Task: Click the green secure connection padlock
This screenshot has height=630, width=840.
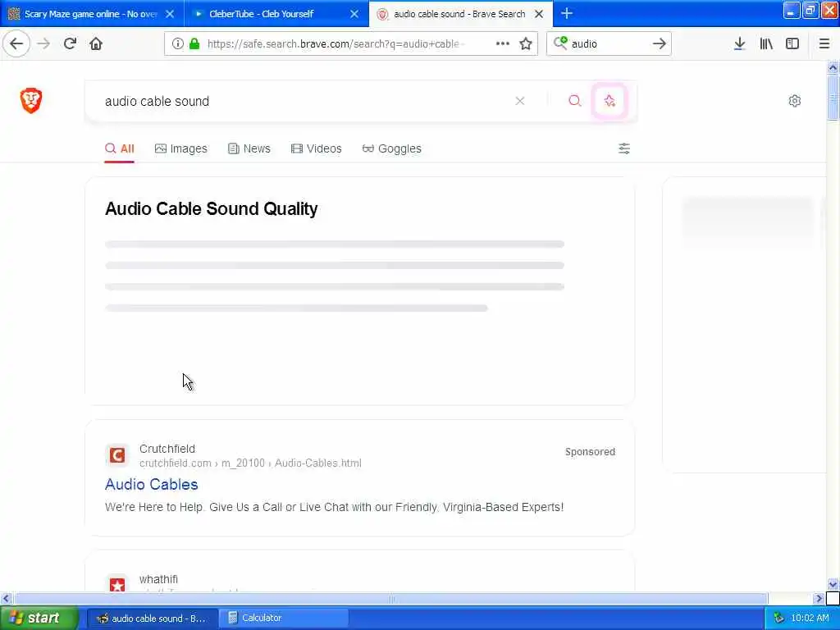Action: tap(194, 43)
